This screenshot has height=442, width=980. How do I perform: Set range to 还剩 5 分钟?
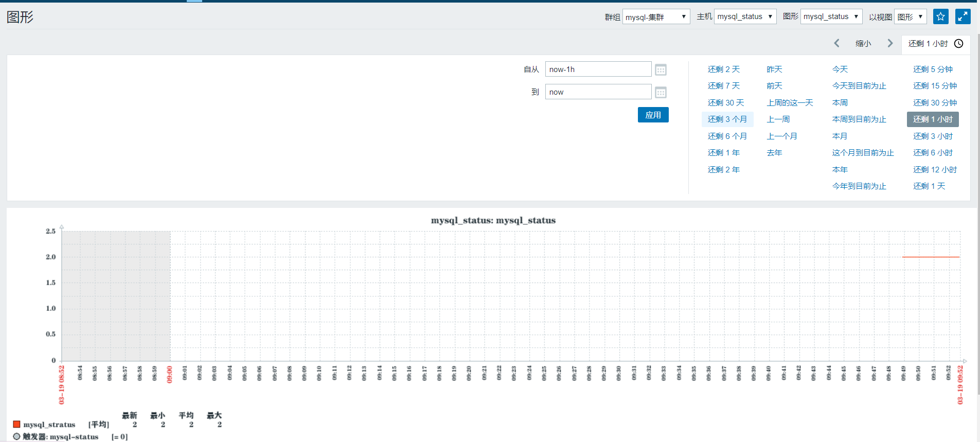tap(933, 69)
